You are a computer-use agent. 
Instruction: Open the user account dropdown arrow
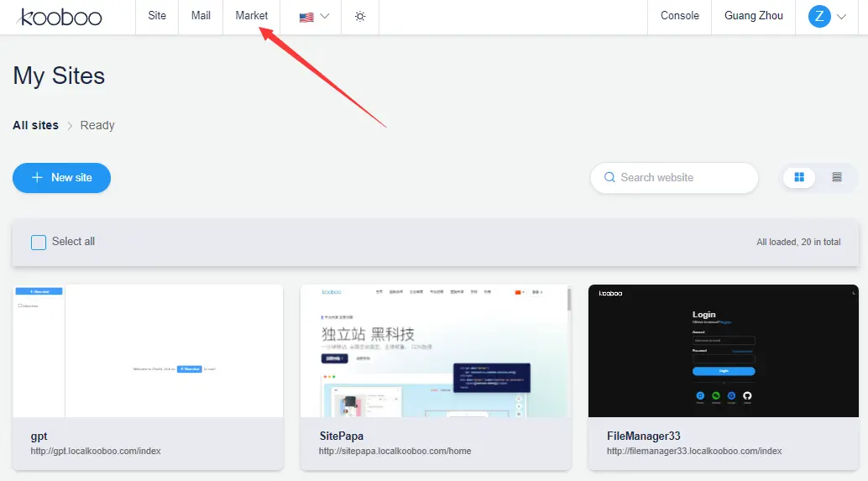pos(842,17)
